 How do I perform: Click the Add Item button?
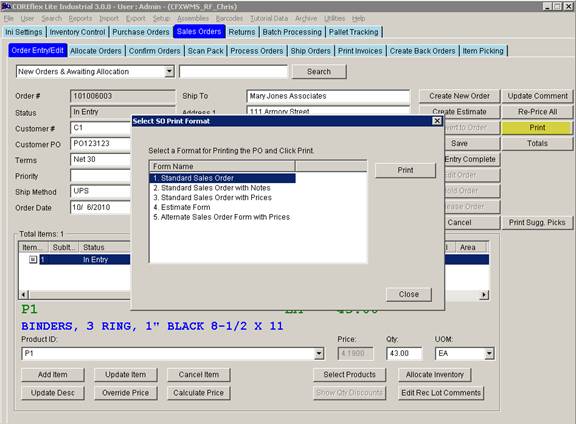click(53, 374)
